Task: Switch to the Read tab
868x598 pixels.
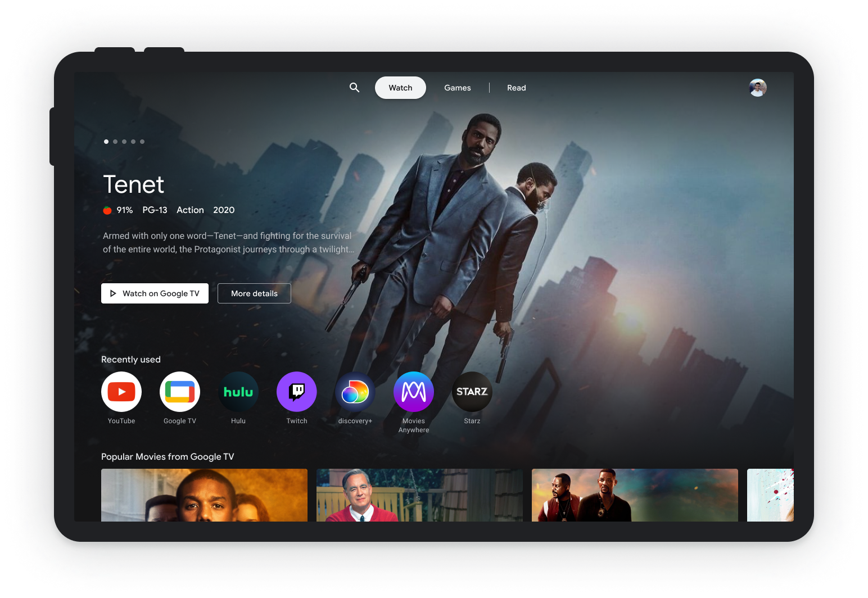Action: click(x=516, y=88)
